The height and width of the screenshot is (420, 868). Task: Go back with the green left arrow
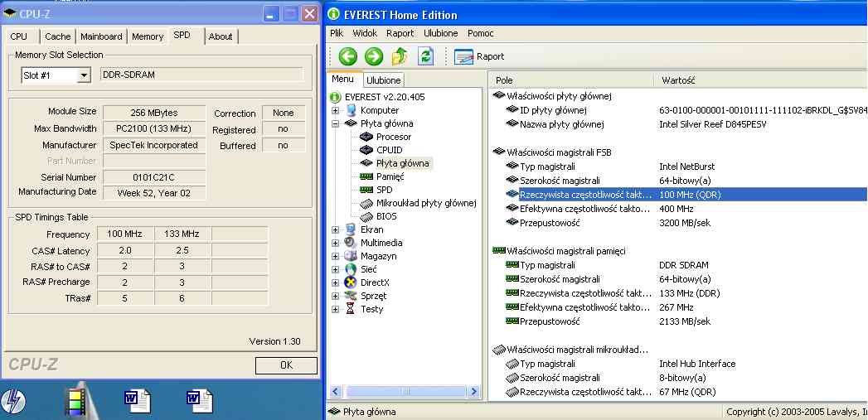(348, 56)
